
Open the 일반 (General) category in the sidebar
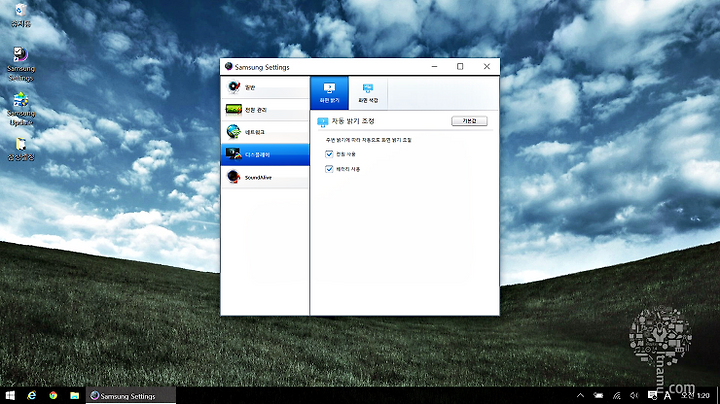(x=265, y=87)
